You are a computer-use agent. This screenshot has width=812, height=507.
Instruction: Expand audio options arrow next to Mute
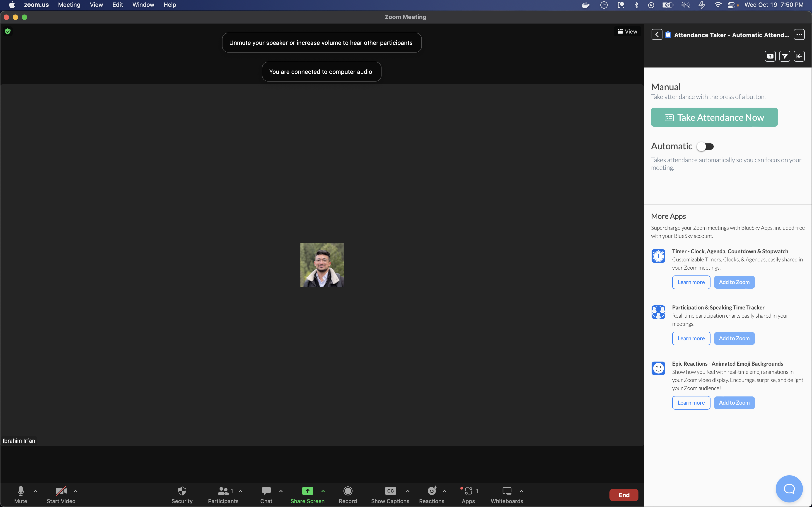[x=35, y=491]
